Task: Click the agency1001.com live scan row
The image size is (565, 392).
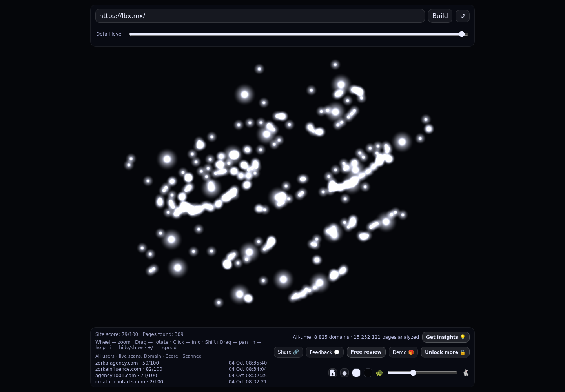Action: [x=181, y=376]
